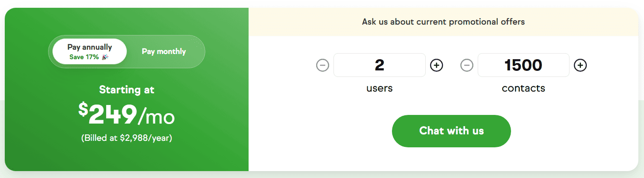This screenshot has height=178, width=644.
Task: Switch to Pay monthly billing
Action: 164,51
